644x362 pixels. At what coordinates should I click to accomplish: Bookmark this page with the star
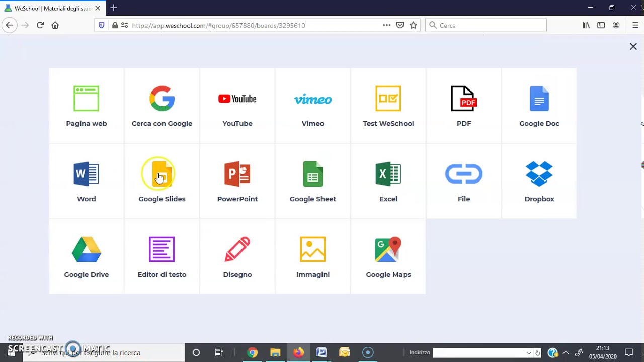pos(414,25)
